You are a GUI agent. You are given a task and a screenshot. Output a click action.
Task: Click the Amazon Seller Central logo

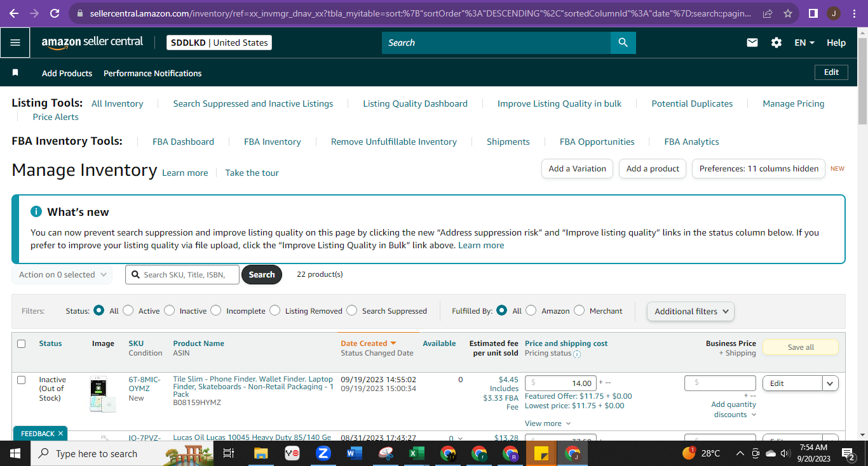pyautogui.click(x=93, y=43)
